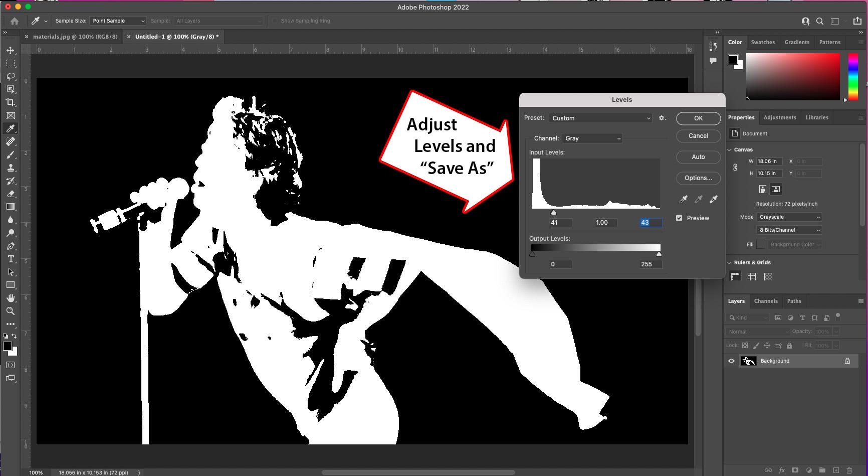The height and width of the screenshot is (476, 868).
Task: Switch to the Libraries tab
Action: coord(817,118)
